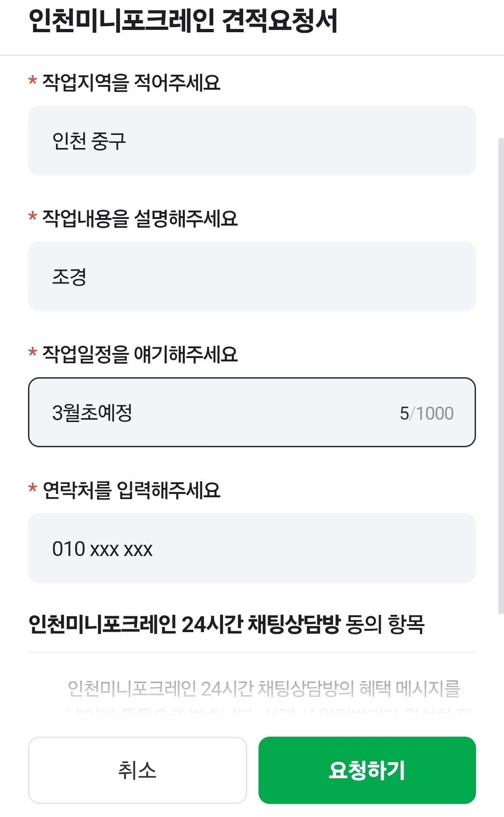Click the 요청하기 green submit button
Screen dimensions: 504x817
coord(367,770)
